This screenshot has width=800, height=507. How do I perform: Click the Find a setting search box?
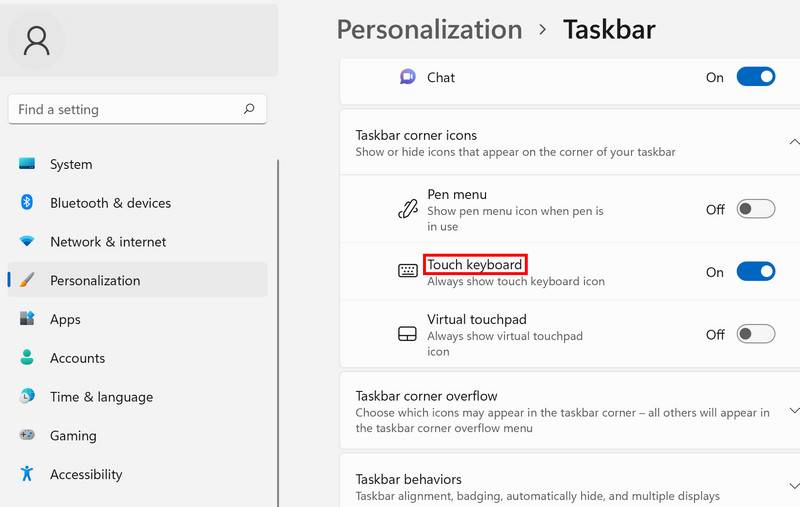click(x=137, y=109)
